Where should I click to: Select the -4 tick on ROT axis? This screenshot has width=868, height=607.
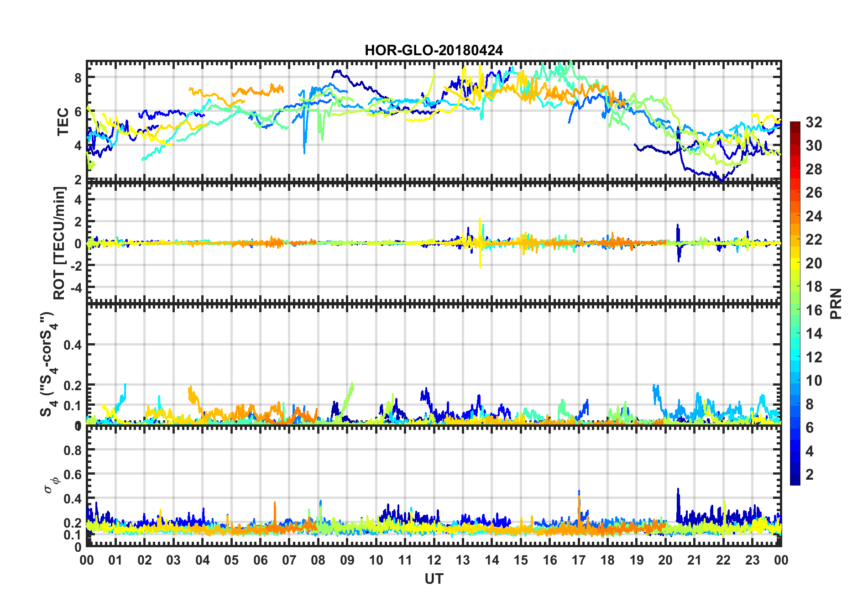point(76,288)
